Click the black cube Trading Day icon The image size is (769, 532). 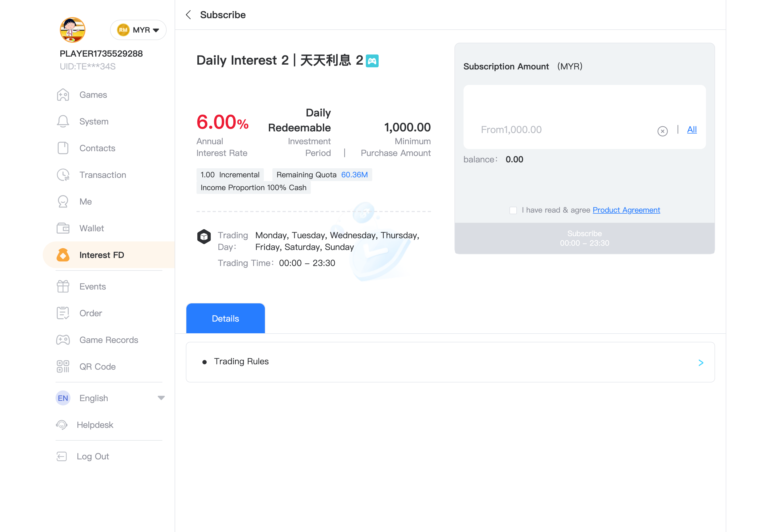204,237
